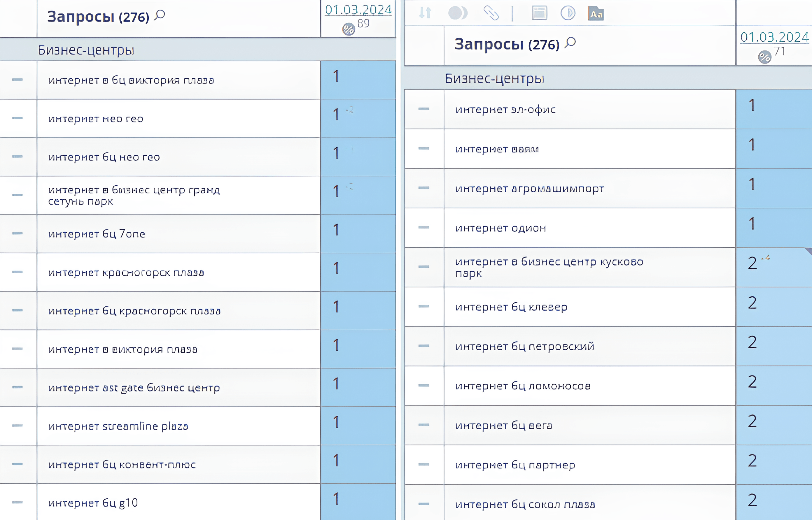Search queries in the left panel header

[x=160, y=15]
